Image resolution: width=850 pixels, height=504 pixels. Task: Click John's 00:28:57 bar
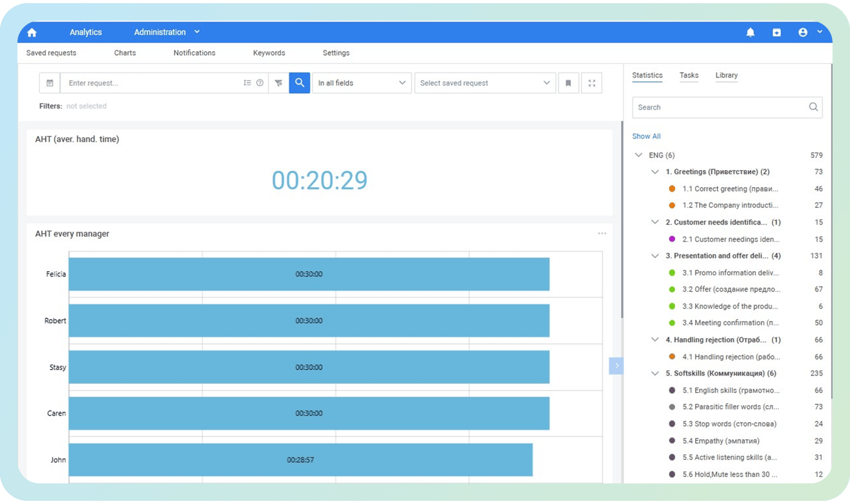[300, 460]
